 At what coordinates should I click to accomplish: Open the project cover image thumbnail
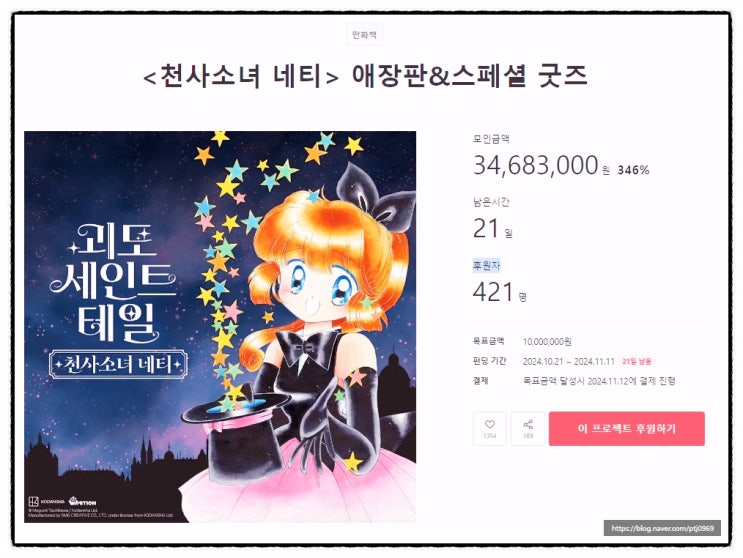[x=220, y=327]
